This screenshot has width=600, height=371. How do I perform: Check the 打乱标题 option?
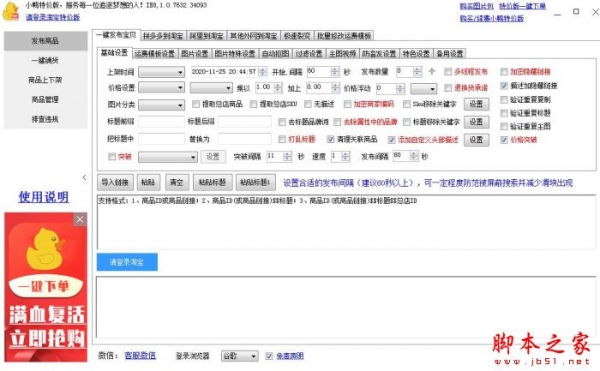coord(282,139)
